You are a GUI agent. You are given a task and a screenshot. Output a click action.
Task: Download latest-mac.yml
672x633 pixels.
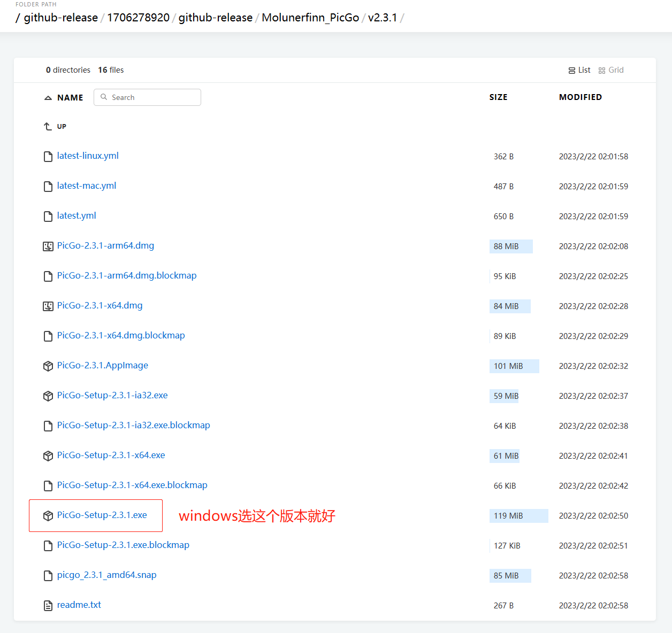tap(87, 186)
